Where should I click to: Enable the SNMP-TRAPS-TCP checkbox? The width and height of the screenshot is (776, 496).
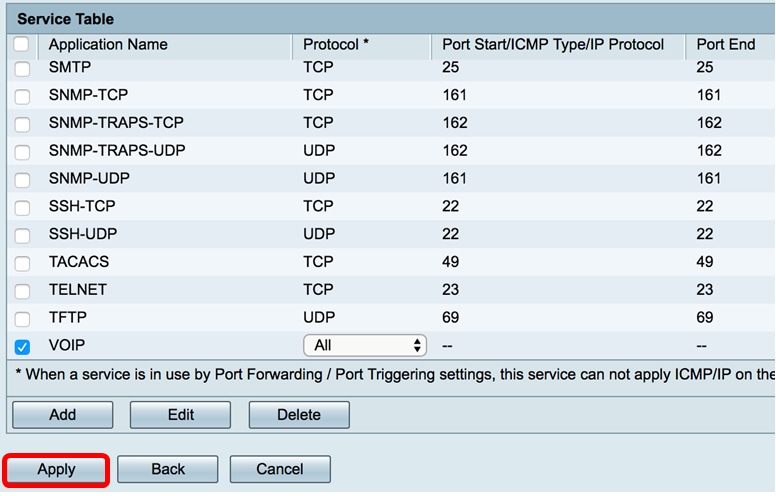click(22, 124)
